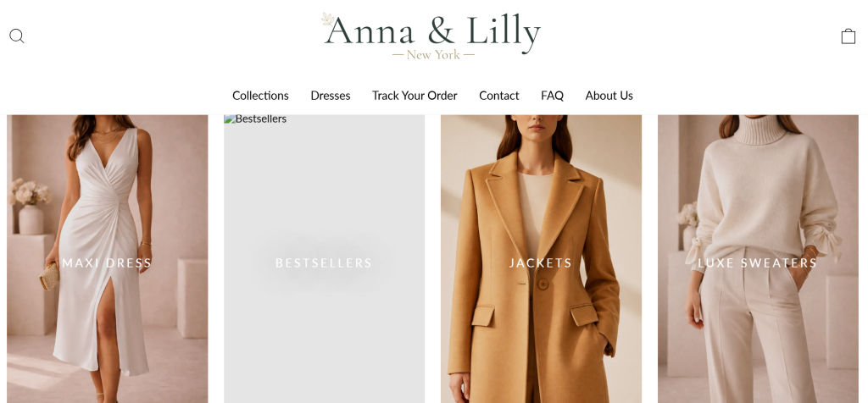
Task: Click the leaf emblem beside Anna
Action: 328,20
